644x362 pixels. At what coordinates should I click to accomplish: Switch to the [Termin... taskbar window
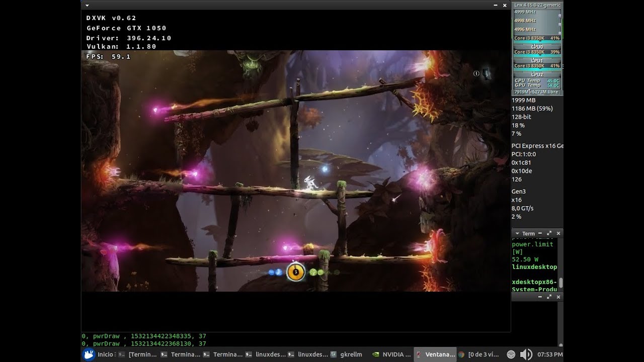pos(138,354)
